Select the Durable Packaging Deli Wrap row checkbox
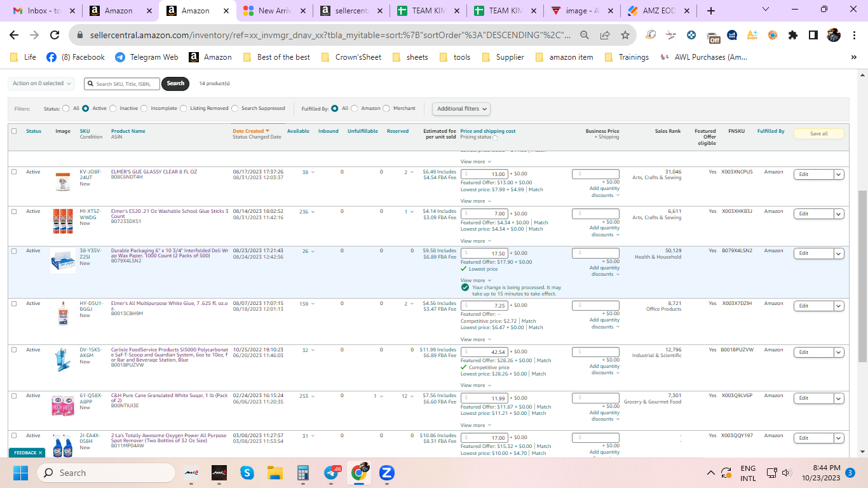Viewport: 868px width, 488px height. coord(14,251)
